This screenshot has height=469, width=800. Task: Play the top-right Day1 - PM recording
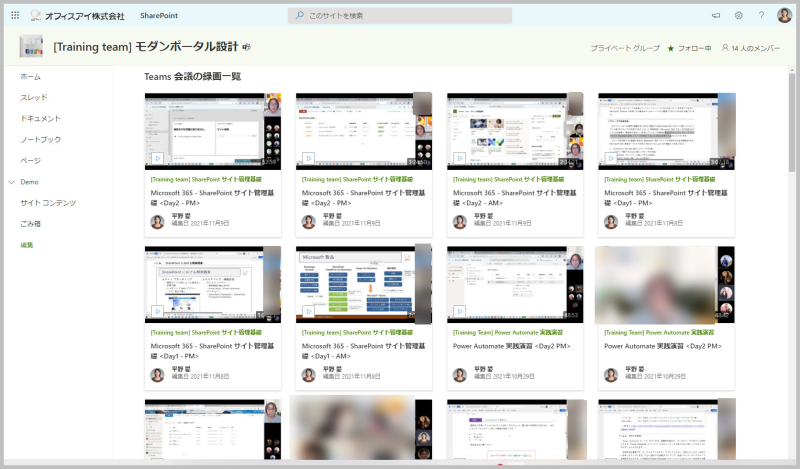coord(611,159)
